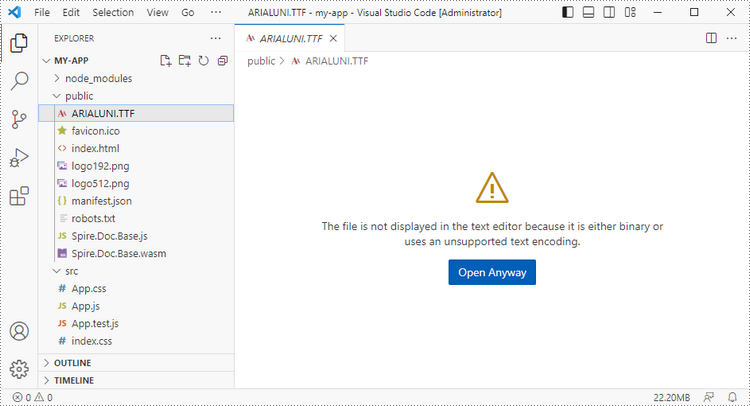Click the New Folder icon in Explorer
This screenshot has height=406, width=750.
click(x=184, y=61)
